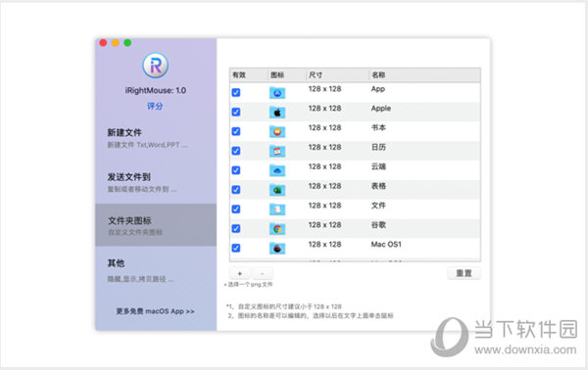
Task: Click the 128 x 128 size in 谷歌 row
Action: (x=324, y=225)
